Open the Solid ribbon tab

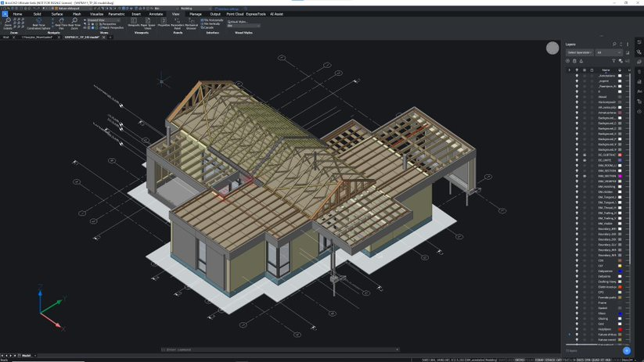(37, 14)
